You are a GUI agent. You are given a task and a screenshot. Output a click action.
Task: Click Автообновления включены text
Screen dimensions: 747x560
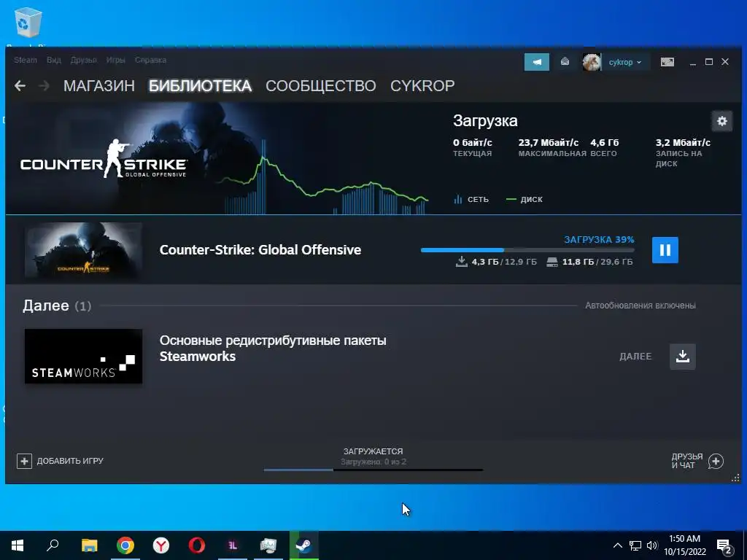[x=640, y=306]
